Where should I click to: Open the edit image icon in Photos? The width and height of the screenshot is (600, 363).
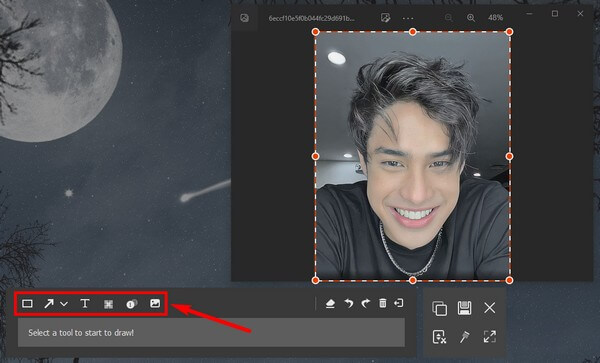tap(385, 18)
